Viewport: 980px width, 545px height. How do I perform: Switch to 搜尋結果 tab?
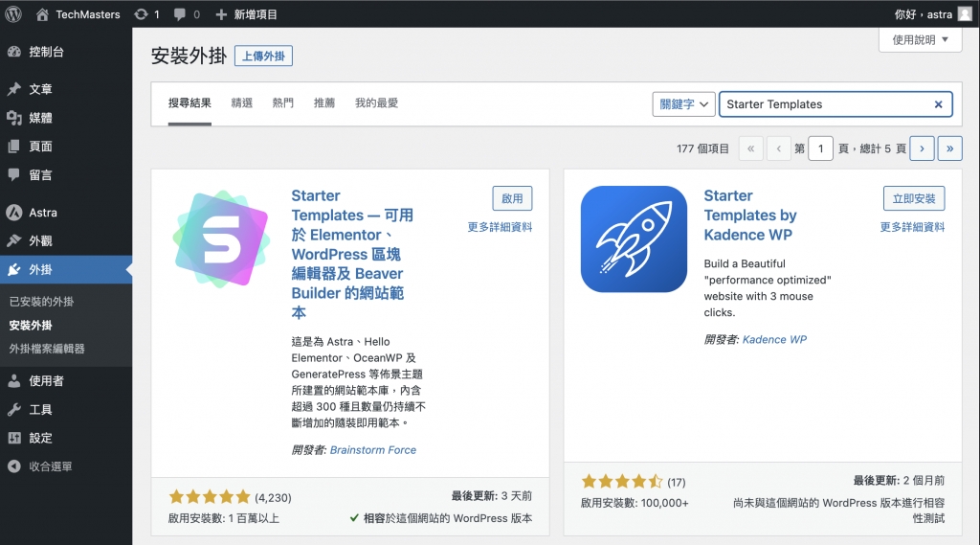(189, 103)
